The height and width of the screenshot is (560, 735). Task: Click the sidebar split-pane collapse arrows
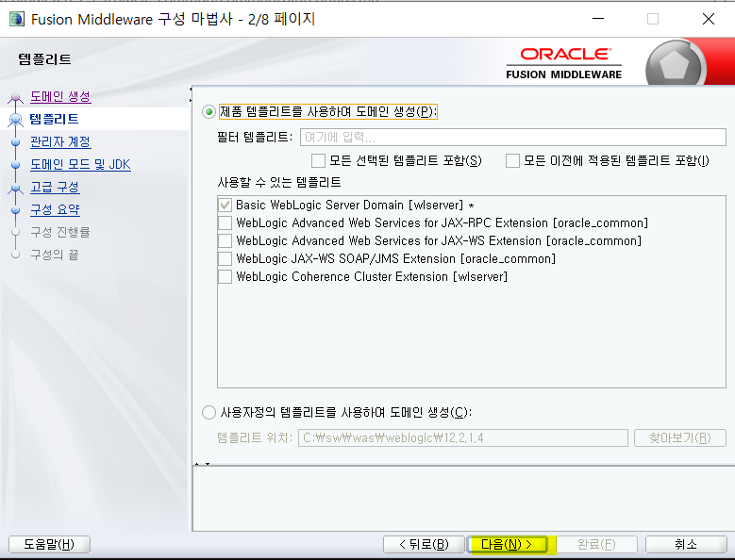coord(191,94)
